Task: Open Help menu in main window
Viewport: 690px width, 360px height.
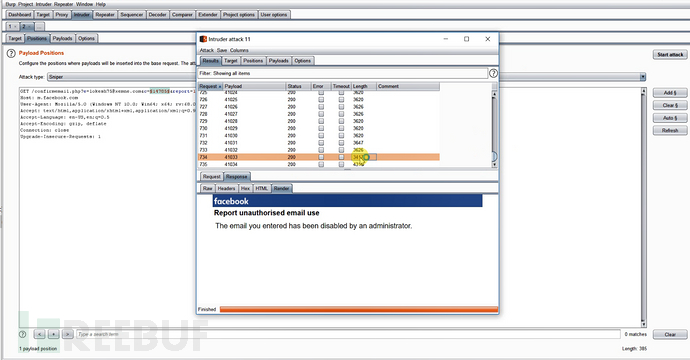Action: click(x=101, y=4)
